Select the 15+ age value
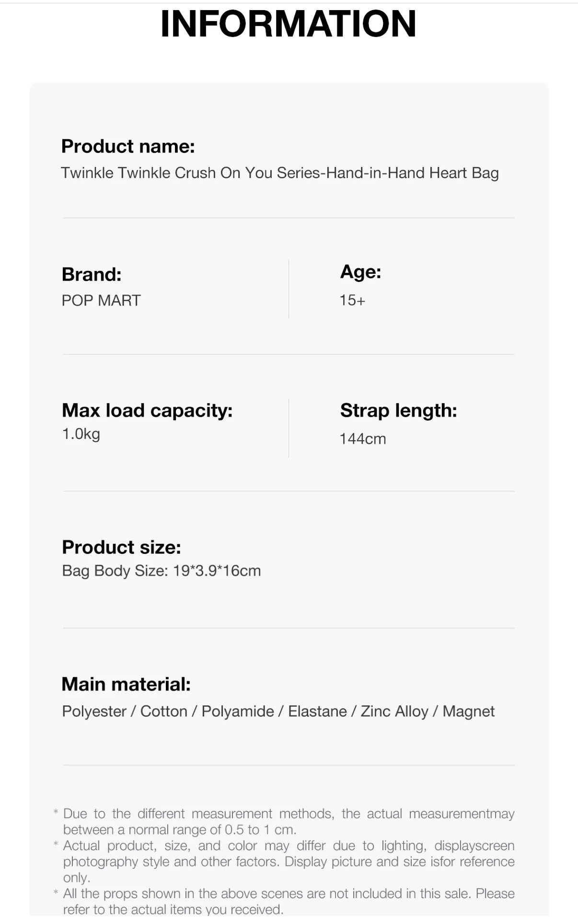Image resolution: width=578 pixels, height=924 pixels. (352, 301)
